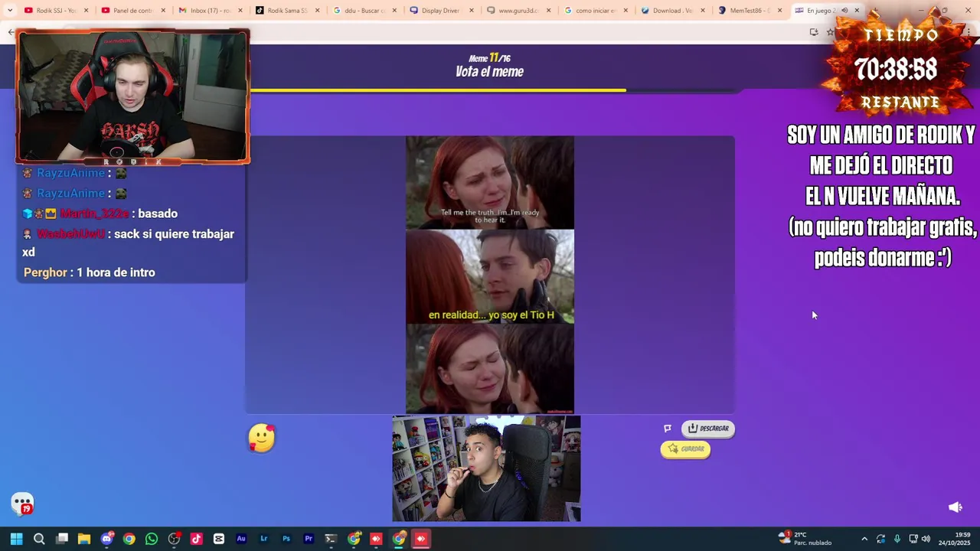Launch Adobe Audition from the taskbar
The height and width of the screenshot is (551, 980).
pyautogui.click(x=241, y=539)
